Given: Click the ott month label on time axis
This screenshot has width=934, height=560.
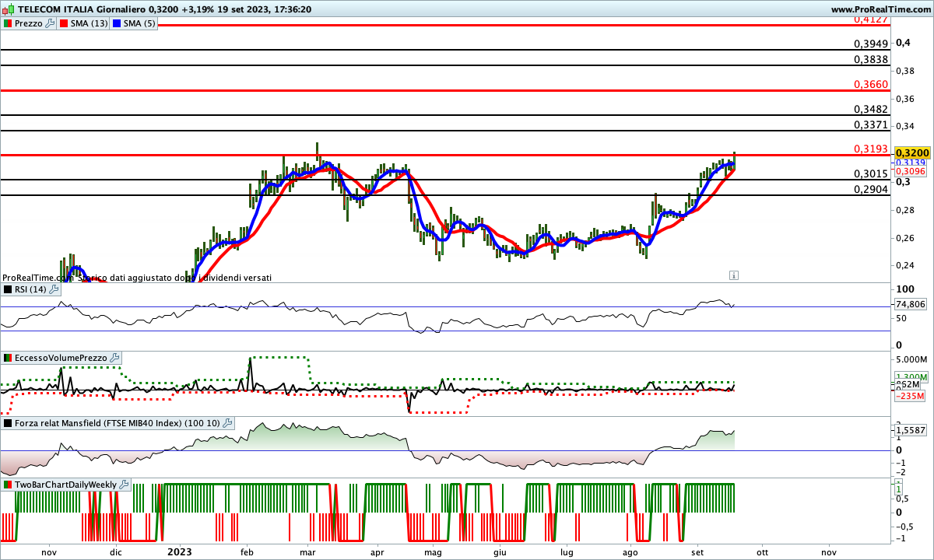Looking at the screenshot, I should (762, 551).
